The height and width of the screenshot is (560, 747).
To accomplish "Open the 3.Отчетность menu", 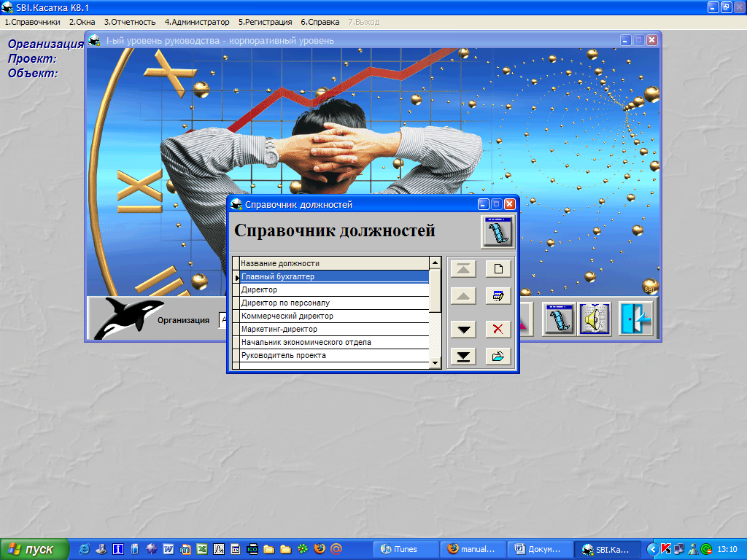I will 130,22.
